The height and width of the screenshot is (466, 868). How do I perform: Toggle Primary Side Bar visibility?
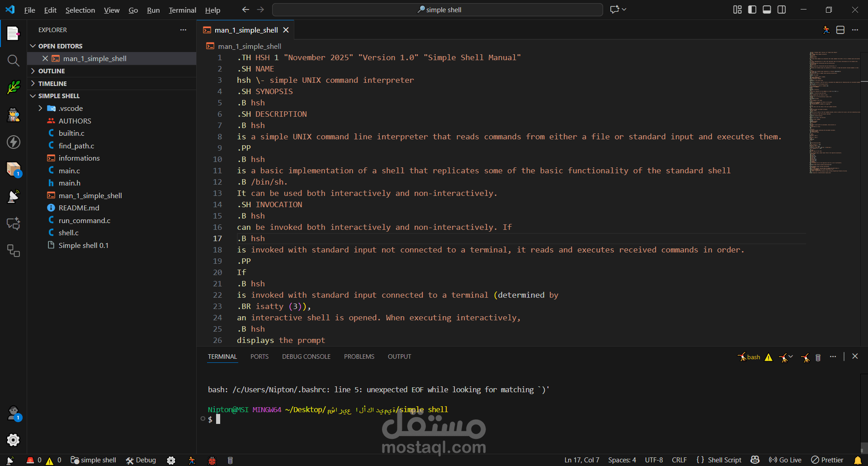(x=752, y=10)
